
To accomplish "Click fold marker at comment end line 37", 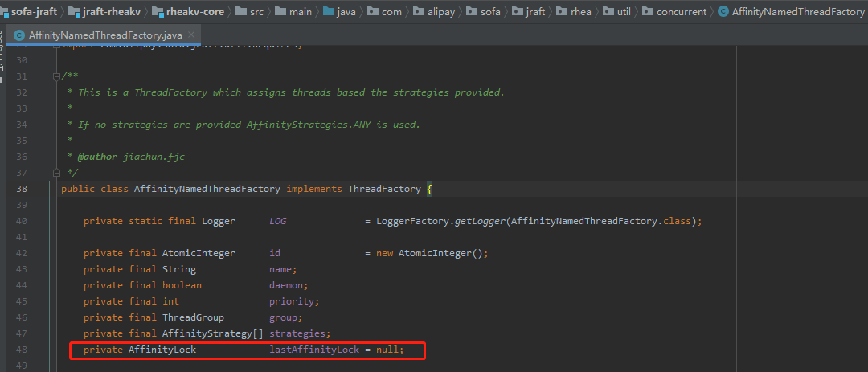I will point(55,173).
